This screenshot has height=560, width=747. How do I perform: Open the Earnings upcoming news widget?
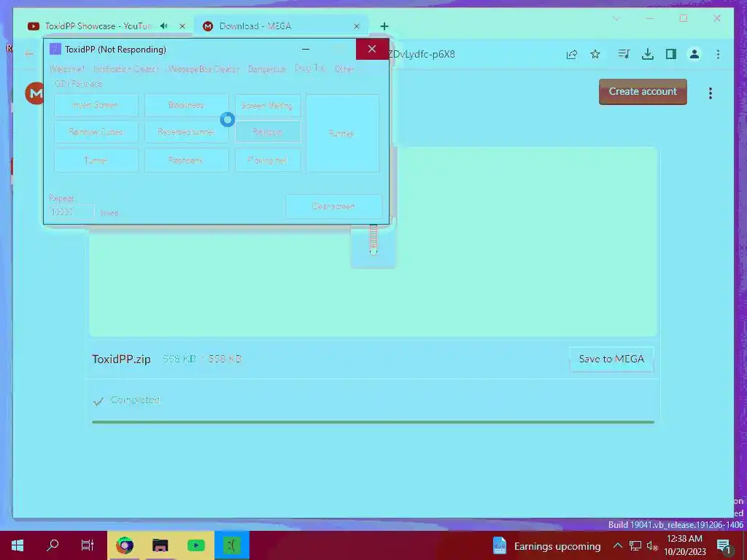click(546, 546)
